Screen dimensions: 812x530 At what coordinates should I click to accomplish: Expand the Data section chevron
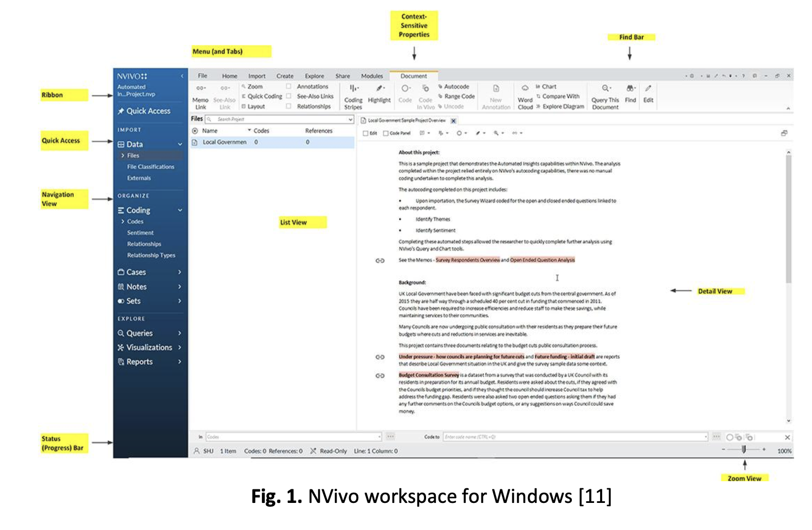180,144
